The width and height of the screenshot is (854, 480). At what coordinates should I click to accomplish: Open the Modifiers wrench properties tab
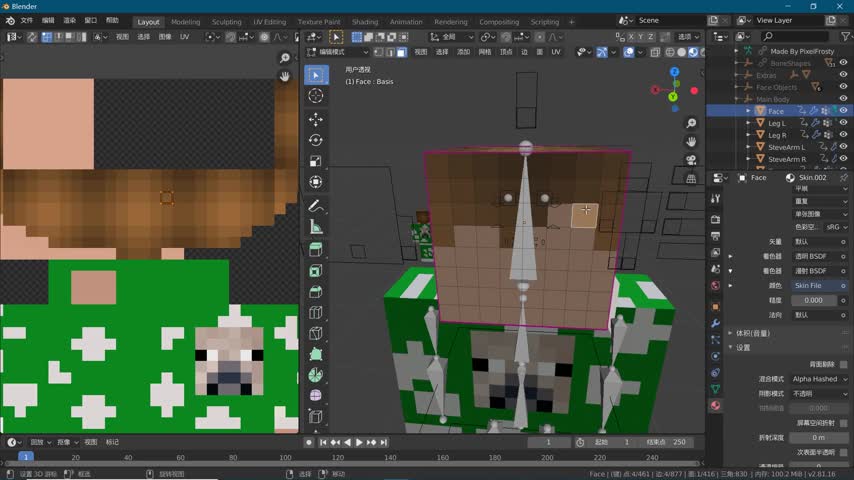[715, 323]
